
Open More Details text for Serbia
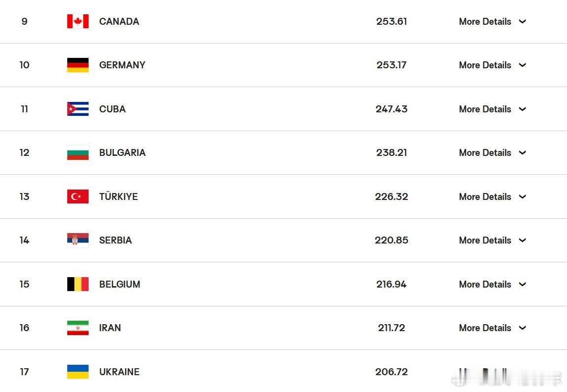485,240
